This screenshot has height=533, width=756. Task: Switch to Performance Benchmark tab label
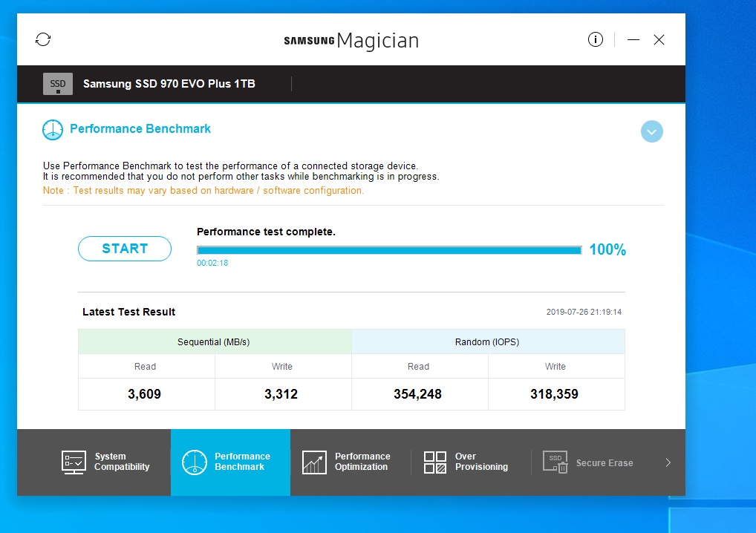242,462
